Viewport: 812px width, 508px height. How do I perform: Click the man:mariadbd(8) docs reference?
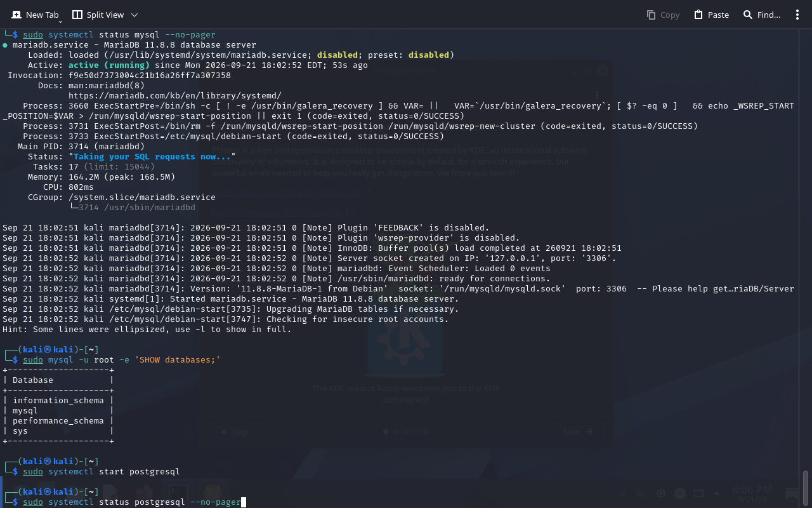pos(107,86)
